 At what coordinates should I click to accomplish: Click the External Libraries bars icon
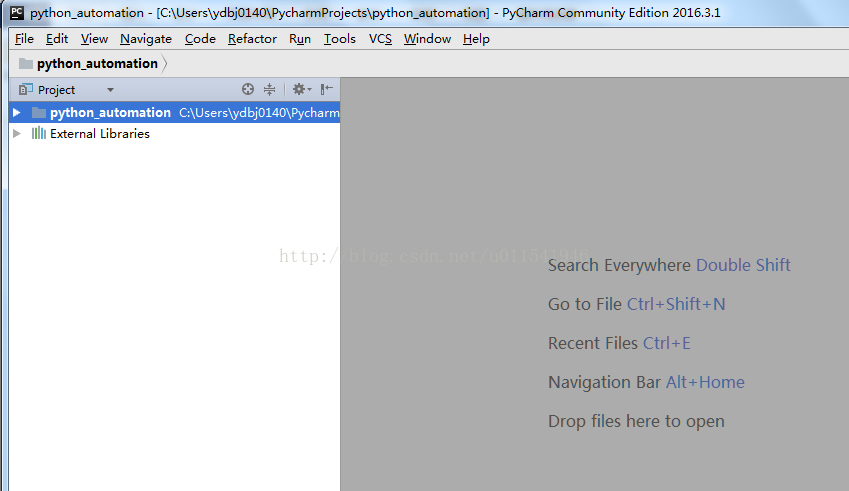click(38, 133)
